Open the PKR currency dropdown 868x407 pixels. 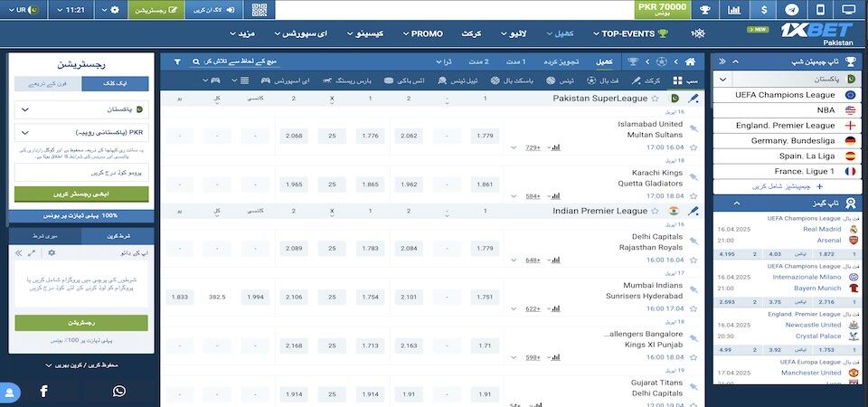(x=81, y=133)
